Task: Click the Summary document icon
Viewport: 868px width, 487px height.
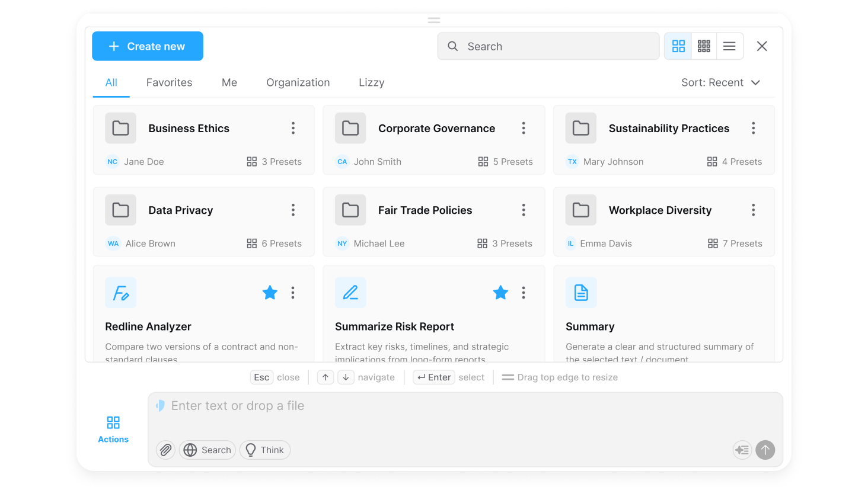Action: click(581, 293)
